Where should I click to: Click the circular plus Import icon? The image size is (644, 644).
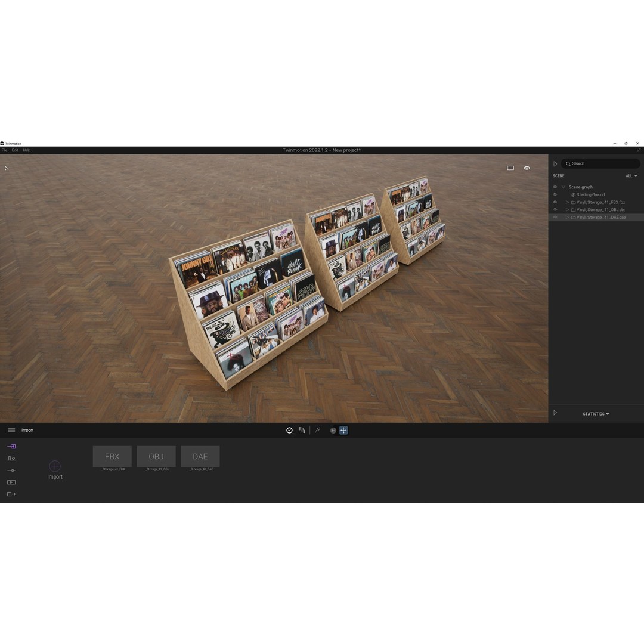[x=55, y=466]
